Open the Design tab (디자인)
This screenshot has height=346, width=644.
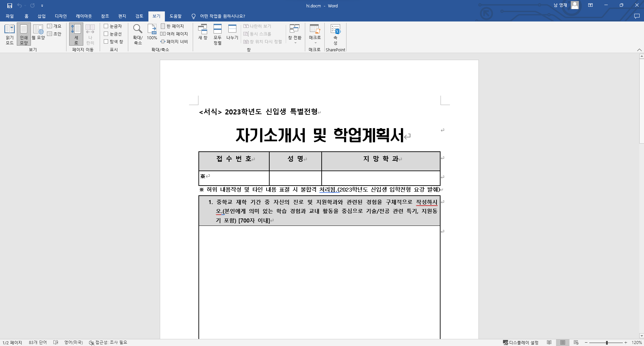click(61, 16)
